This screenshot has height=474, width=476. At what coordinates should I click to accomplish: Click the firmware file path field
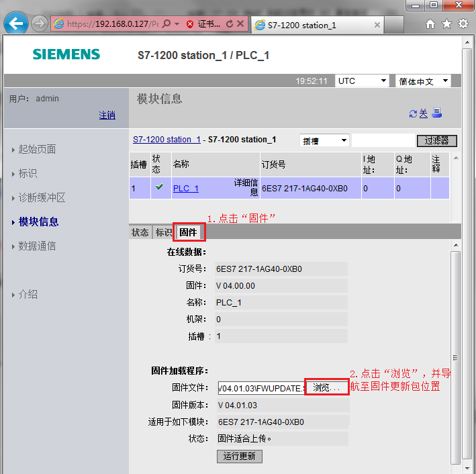(261, 388)
